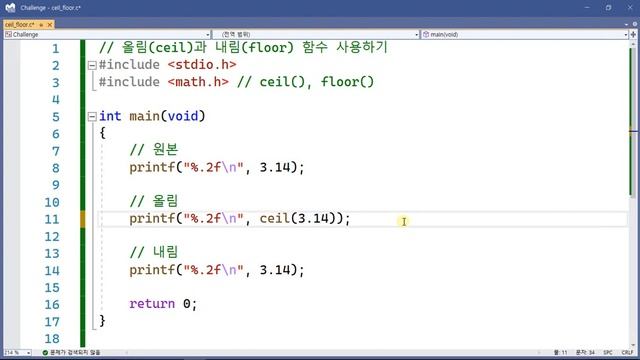Pin the ceil_floor.c tab
Viewport: 640px width, 360px height.
point(41,25)
